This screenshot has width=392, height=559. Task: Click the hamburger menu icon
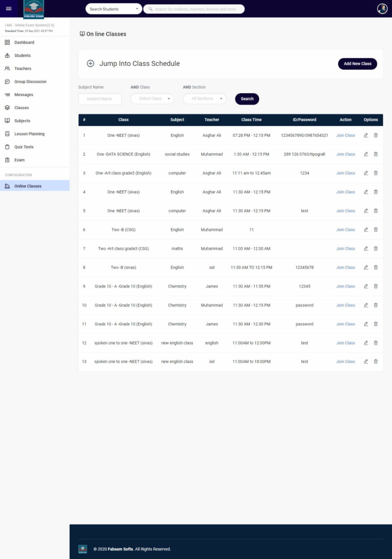click(8, 9)
